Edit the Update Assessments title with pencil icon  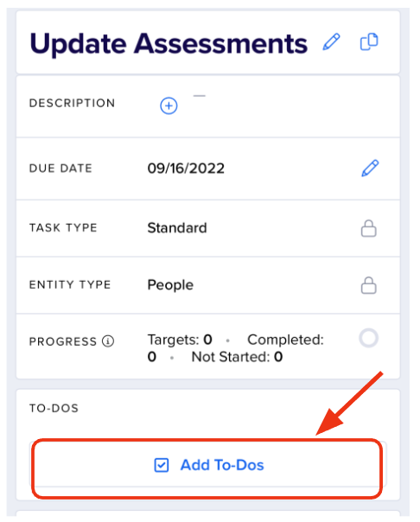pyautogui.click(x=331, y=42)
